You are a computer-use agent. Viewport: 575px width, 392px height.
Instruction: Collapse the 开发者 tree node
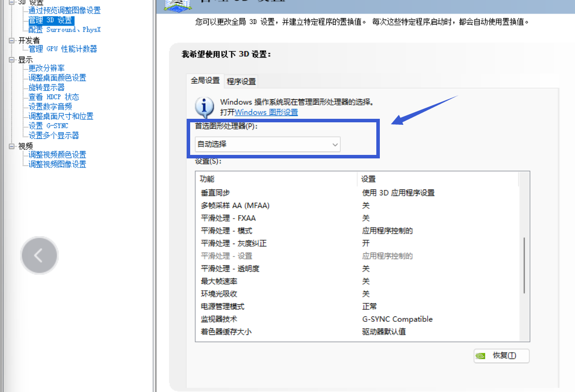coord(12,40)
